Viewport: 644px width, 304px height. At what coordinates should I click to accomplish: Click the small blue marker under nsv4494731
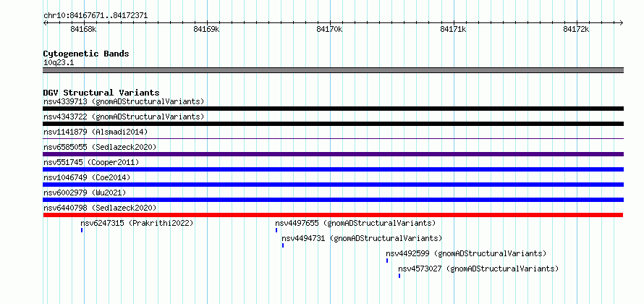point(283,245)
